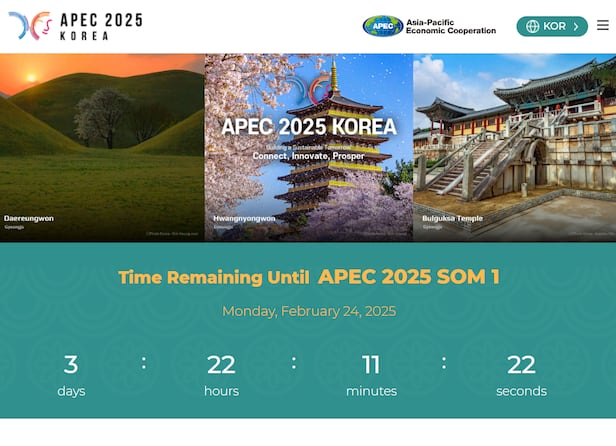
Task: Click the APEC 2025 SOM 1 heading
Action: 408,277
